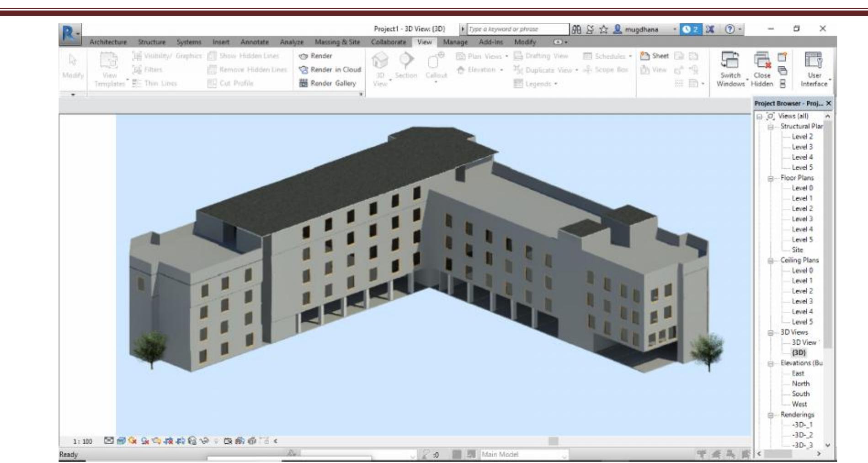The height and width of the screenshot is (463, 868).
Task: Click the Close Hidden windows icon
Action: point(761,60)
